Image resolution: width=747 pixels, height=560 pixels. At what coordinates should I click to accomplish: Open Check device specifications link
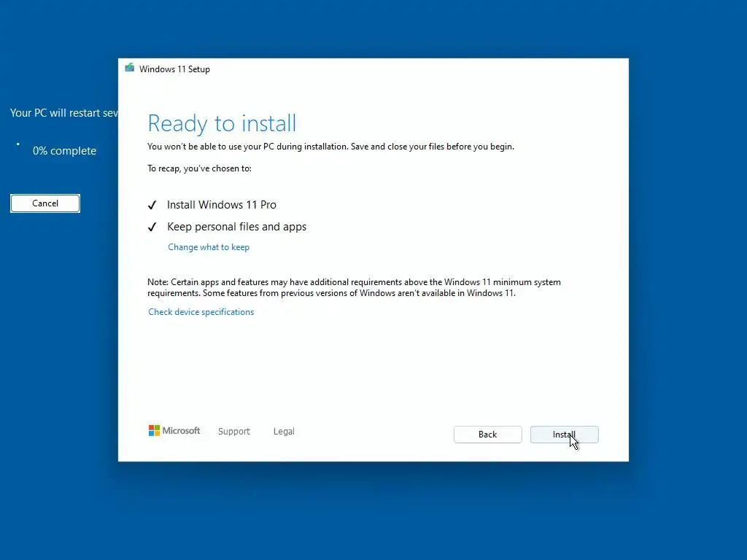tap(201, 312)
